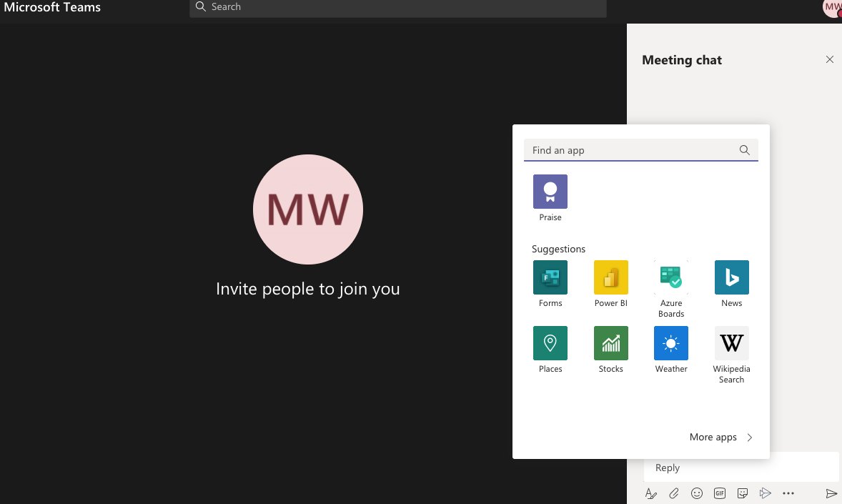
Task: Open the Stocks app
Action: point(610,343)
